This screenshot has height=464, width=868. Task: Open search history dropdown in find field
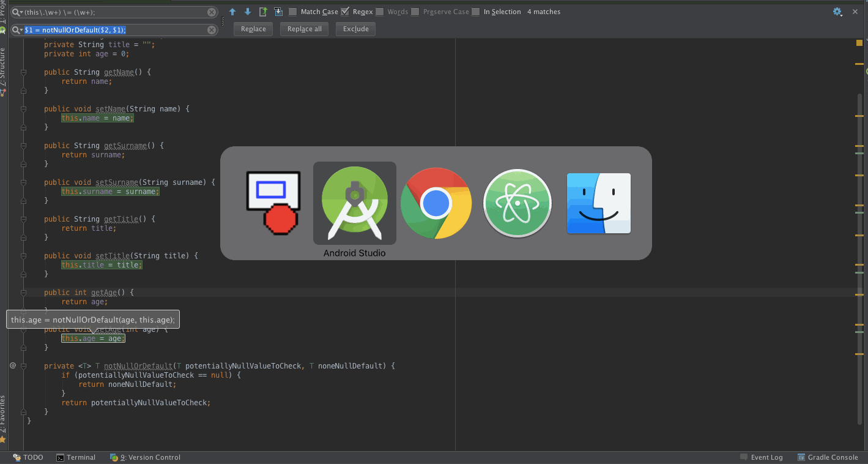[17, 12]
